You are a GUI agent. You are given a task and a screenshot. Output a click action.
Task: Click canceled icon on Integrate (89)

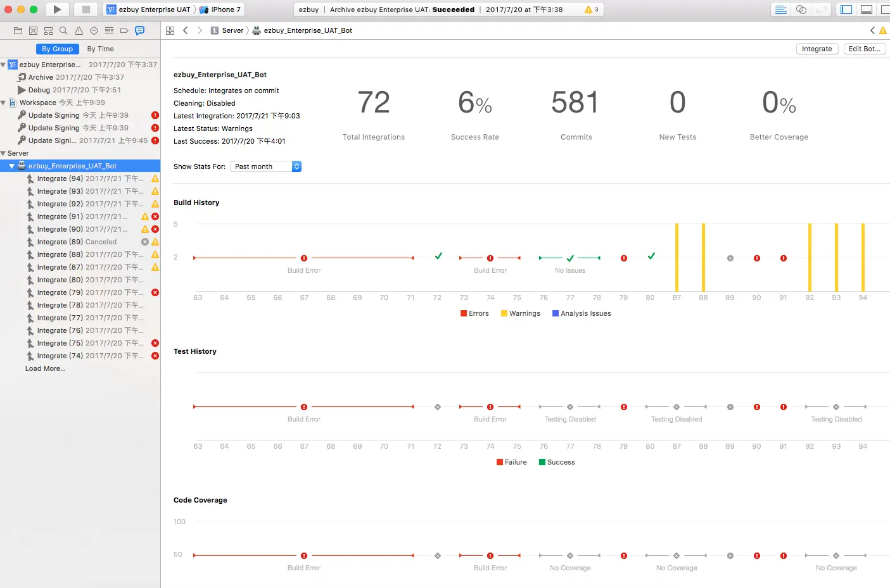click(145, 242)
